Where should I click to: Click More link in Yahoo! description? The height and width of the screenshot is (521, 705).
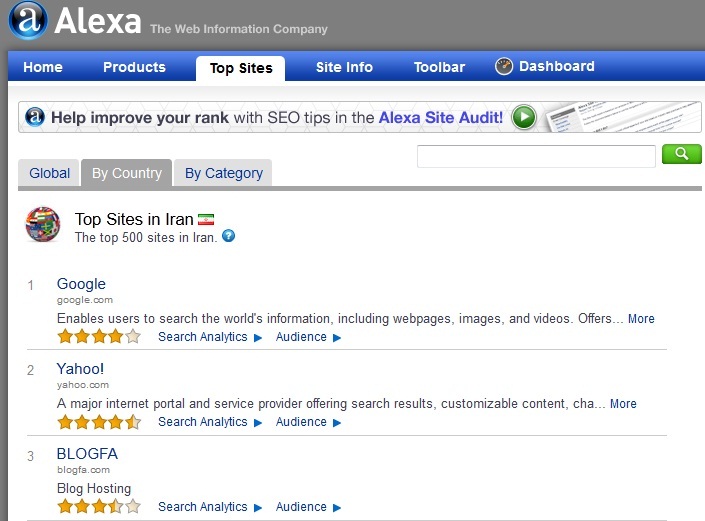click(623, 404)
